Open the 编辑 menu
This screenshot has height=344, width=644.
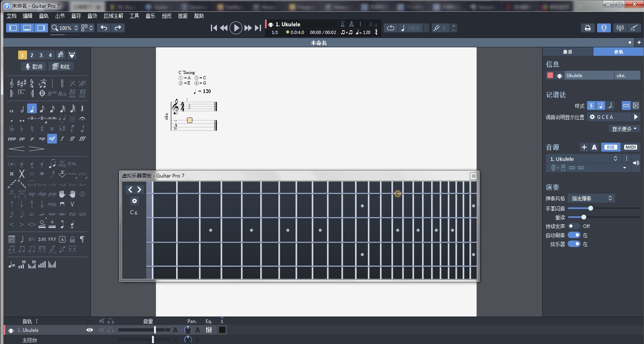point(27,16)
